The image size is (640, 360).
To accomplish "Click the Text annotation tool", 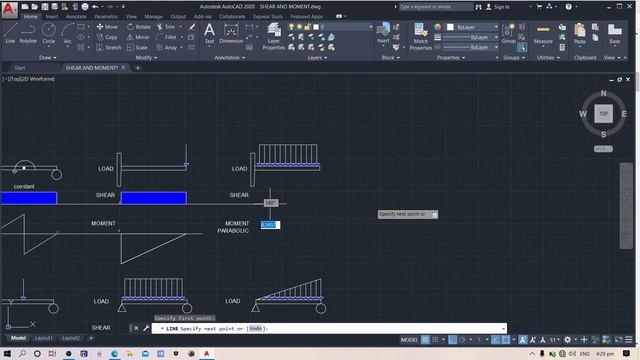I will pyautogui.click(x=209, y=33).
